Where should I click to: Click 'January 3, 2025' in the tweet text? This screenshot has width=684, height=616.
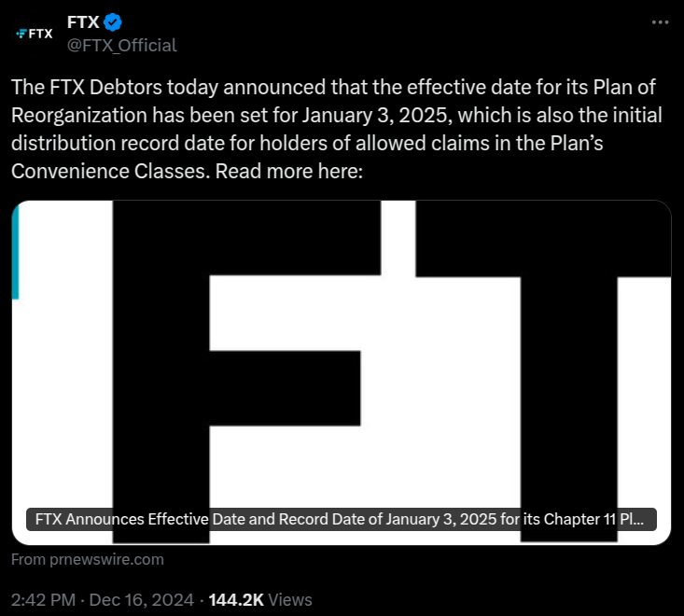pos(374,115)
